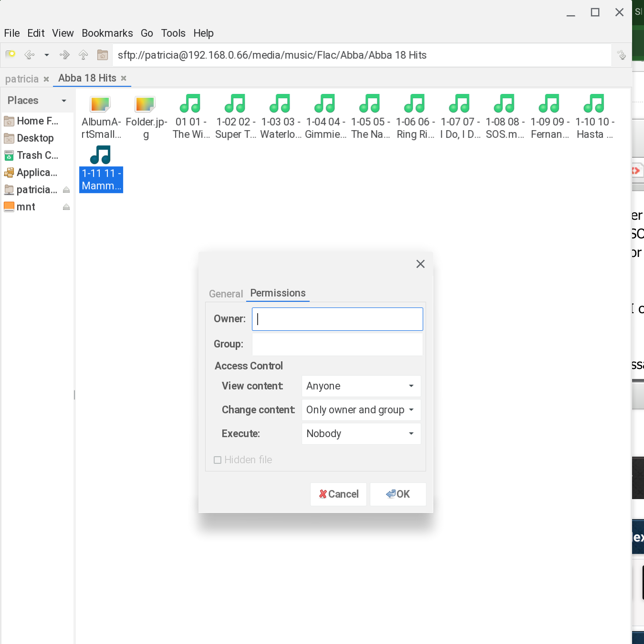This screenshot has width=644, height=644.
Task: Select the 1-07 07 - I Do, I D... track
Action: click(460, 117)
